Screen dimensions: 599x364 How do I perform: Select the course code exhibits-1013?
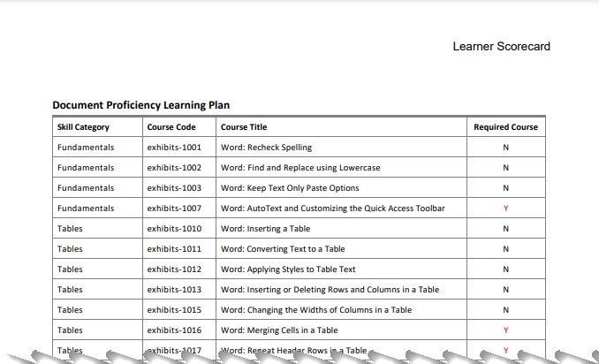coord(174,289)
